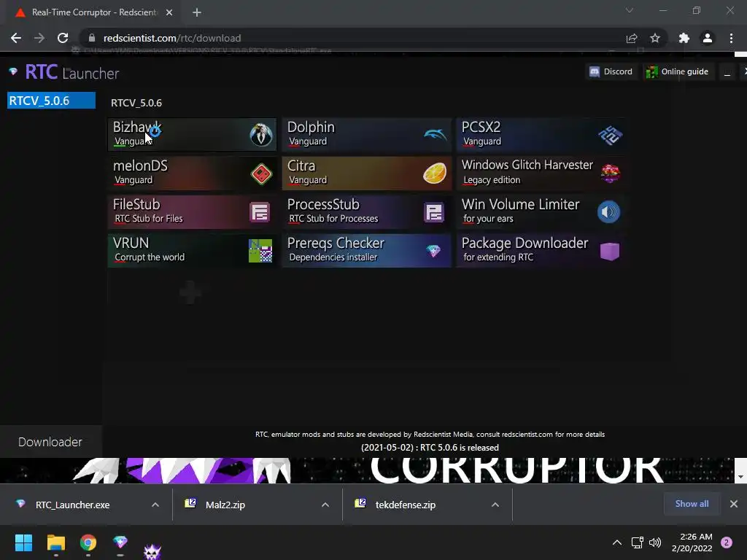Click the share page icon in address bar
The height and width of the screenshot is (560, 747).
632,38
